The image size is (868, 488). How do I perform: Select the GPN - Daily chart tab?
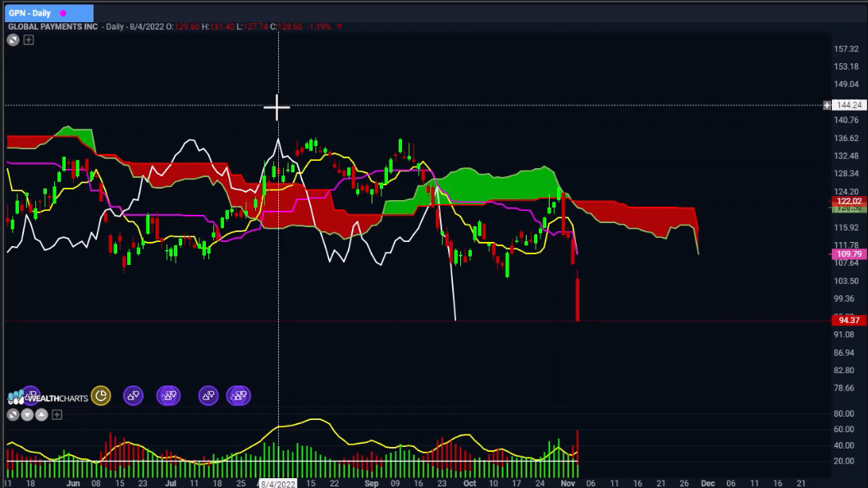point(48,13)
